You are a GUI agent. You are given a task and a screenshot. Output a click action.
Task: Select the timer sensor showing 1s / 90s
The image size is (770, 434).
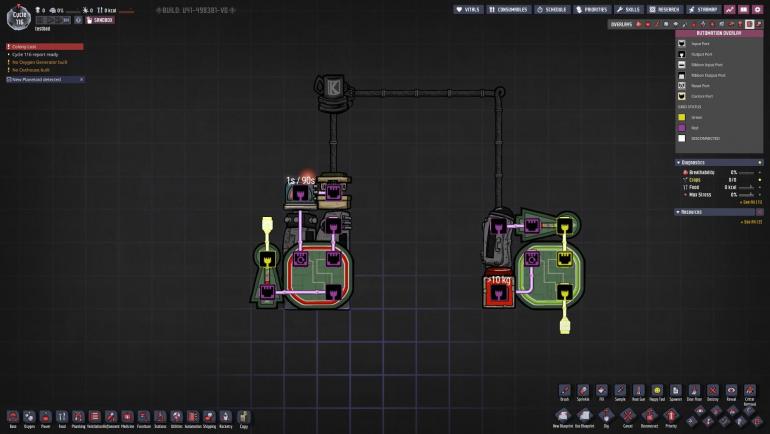pos(300,192)
